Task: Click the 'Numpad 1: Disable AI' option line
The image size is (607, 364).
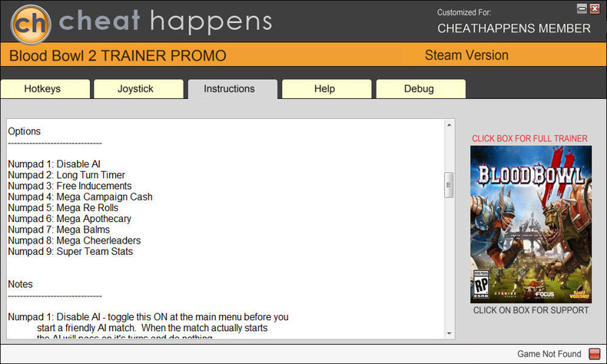Action: [55, 164]
